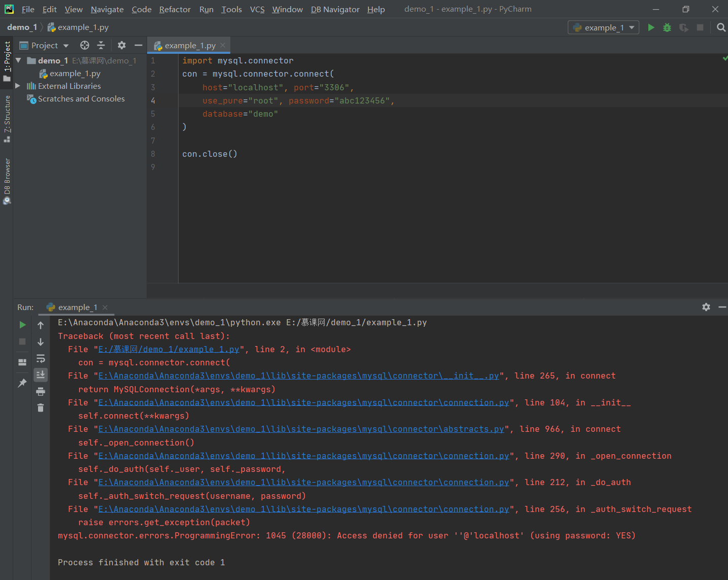Click demo_1 breadcrumb in navigation bar
The width and height of the screenshot is (728, 580).
(22, 27)
